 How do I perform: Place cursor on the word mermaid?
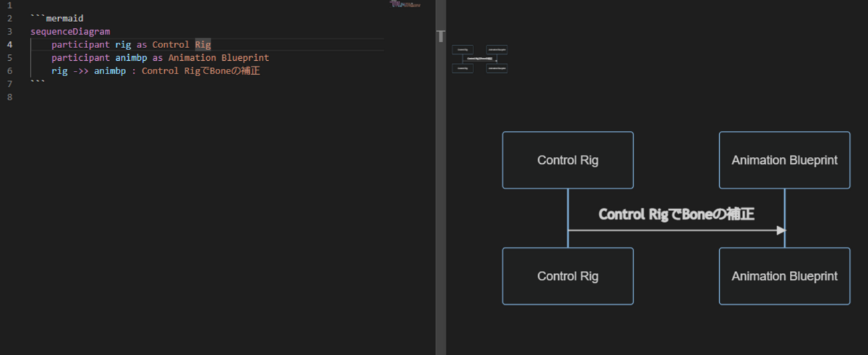coord(64,19)
